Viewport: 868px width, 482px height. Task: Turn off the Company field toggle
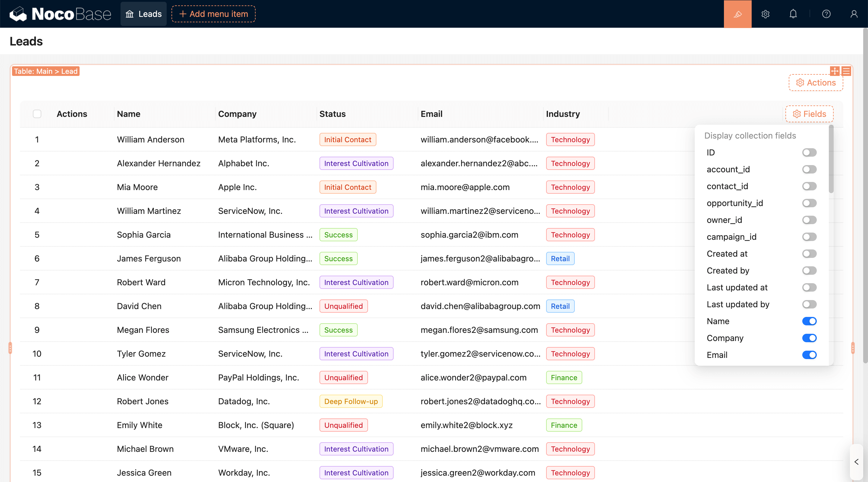click(809, 338)
